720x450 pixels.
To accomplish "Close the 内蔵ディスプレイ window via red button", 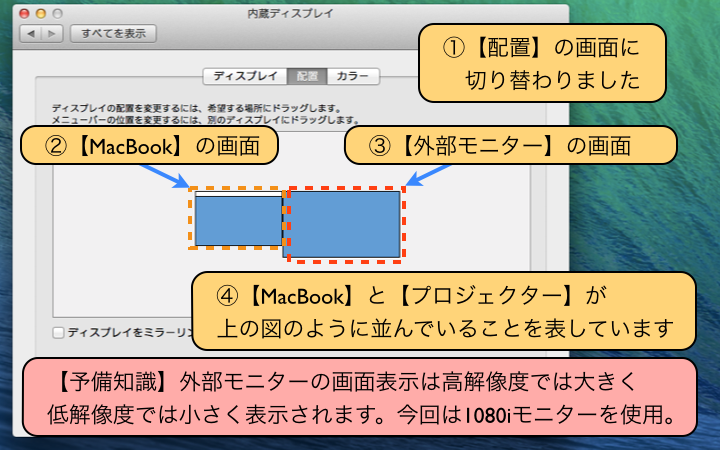I will [x=24, y=13].
